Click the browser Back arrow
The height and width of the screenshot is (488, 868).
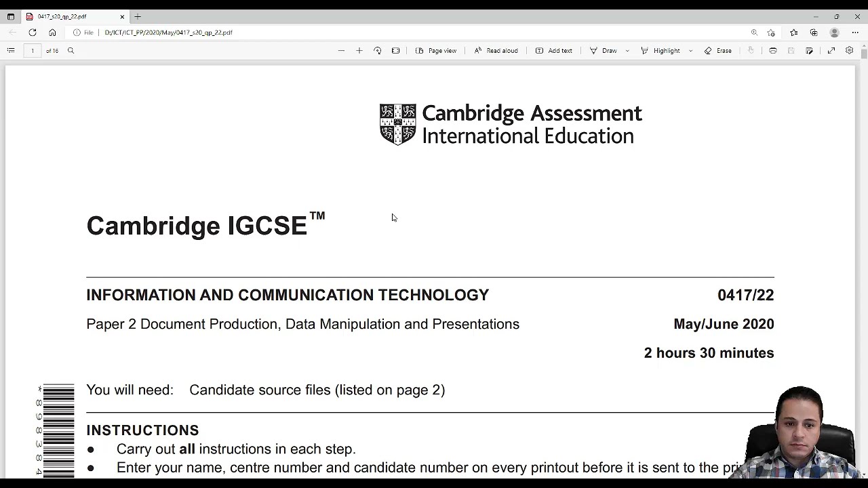coord(12,33)
